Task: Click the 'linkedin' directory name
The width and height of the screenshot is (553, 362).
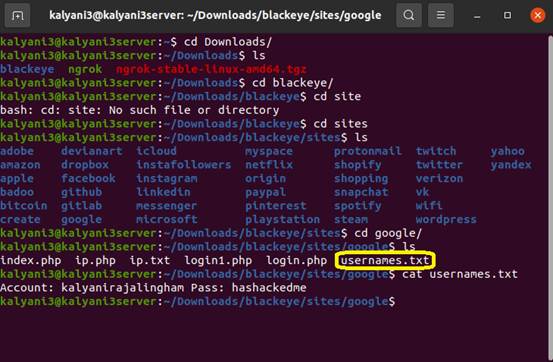Action: click(163, 192)
